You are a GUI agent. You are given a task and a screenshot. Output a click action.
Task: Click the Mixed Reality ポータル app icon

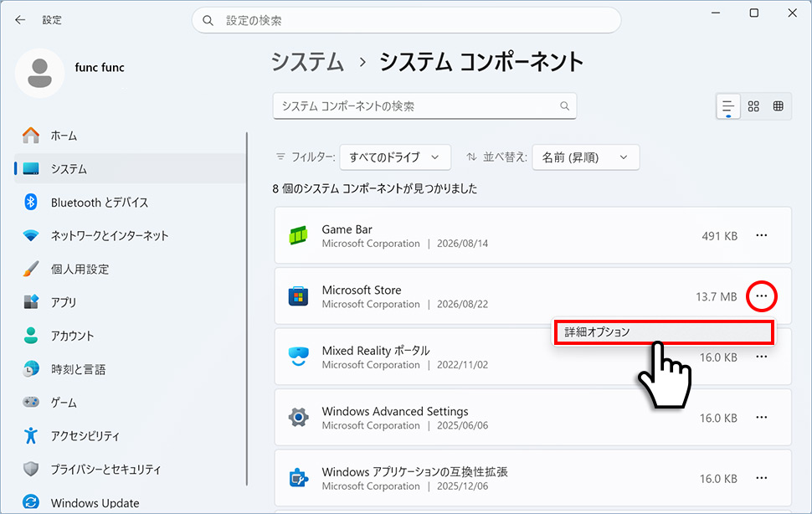pyautogui.click(x=298, y=357)
